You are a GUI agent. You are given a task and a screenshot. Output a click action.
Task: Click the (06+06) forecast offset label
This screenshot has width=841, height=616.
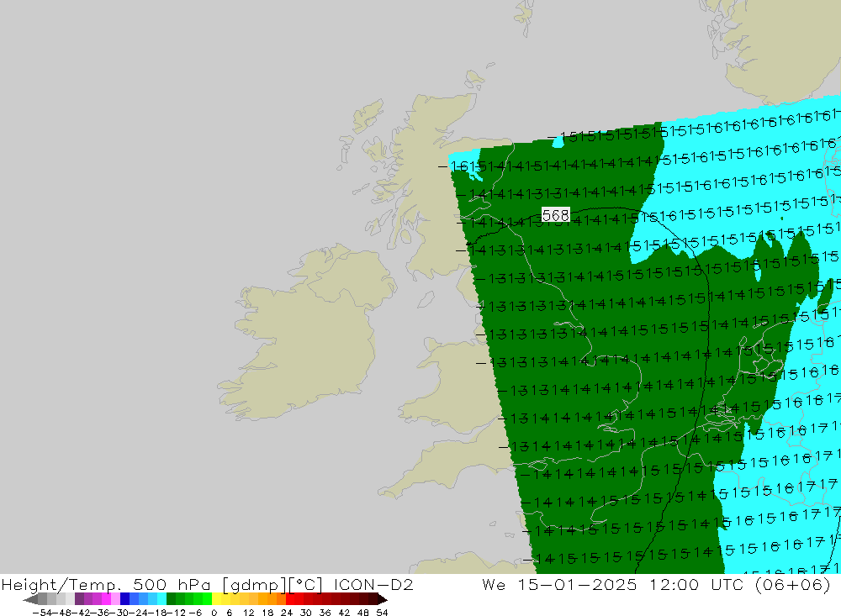tap(793, 584)
